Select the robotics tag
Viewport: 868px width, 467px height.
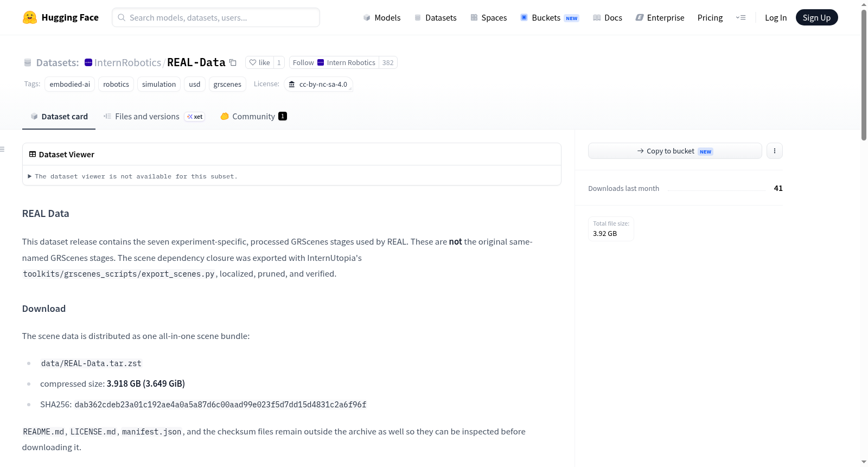click(x=116, y=84)
